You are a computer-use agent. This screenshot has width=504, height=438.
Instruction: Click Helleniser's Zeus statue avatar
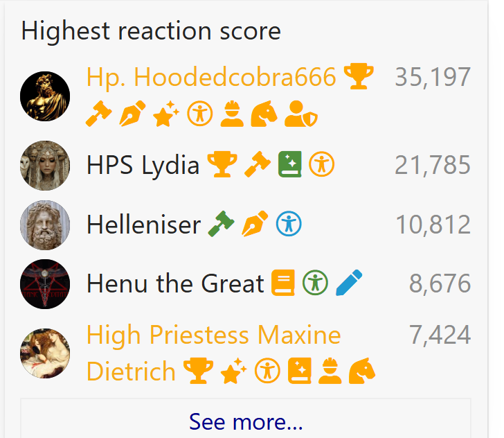pos(45,225)
